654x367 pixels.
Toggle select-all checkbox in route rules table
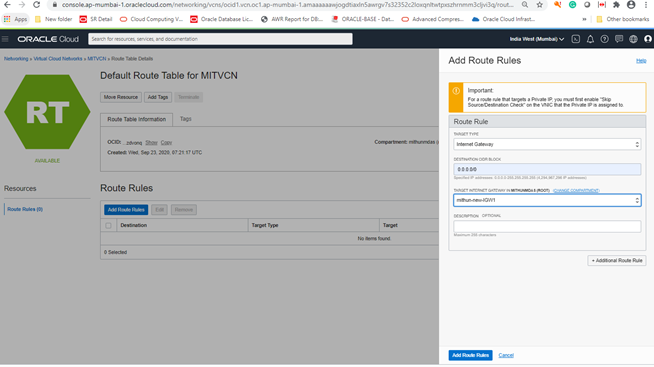coord(108,226)
